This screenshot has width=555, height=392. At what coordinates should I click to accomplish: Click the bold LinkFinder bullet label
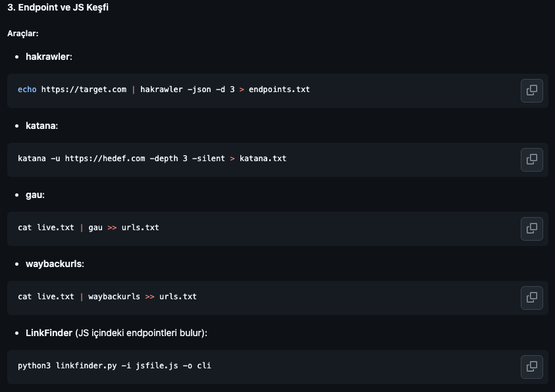49,333
